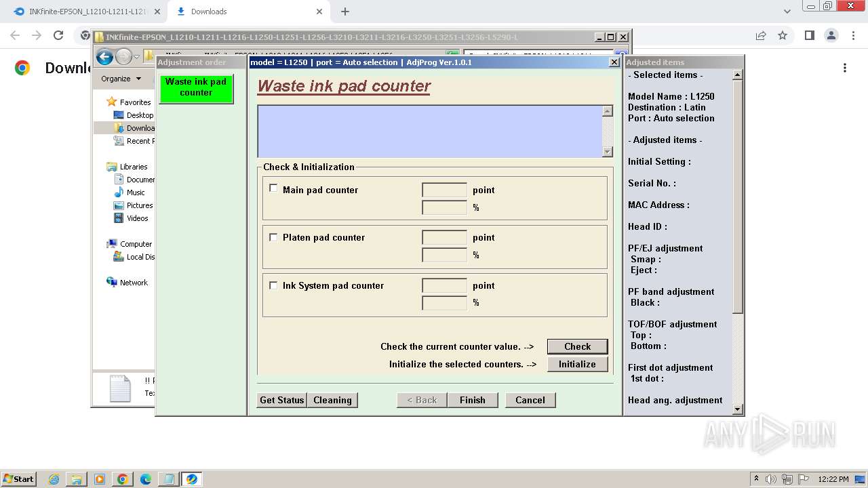
Task: Open Microsoft Edge from taskbar
Action: click(146, 479)
